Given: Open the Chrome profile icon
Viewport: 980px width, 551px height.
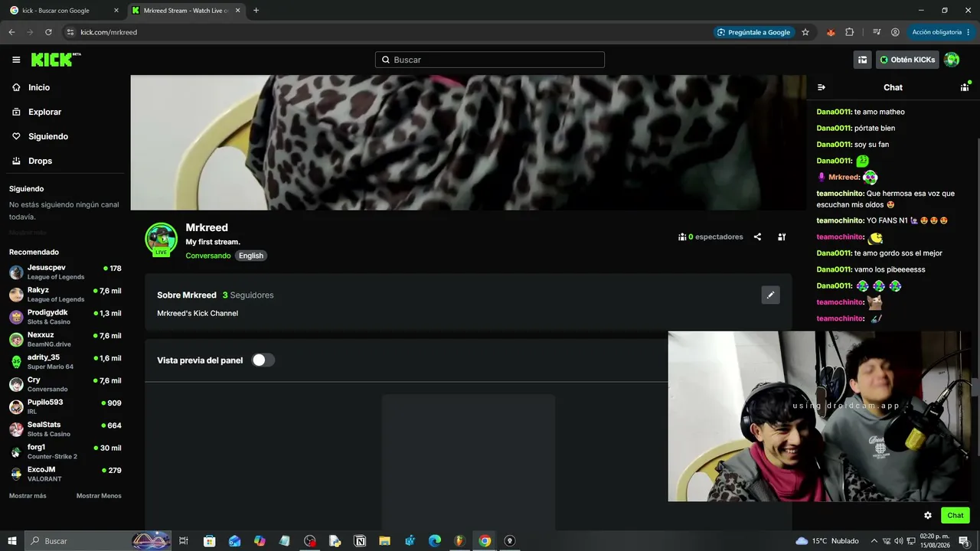Looking at the screenshot, I should pyautogui.click(x=895, y=32).
